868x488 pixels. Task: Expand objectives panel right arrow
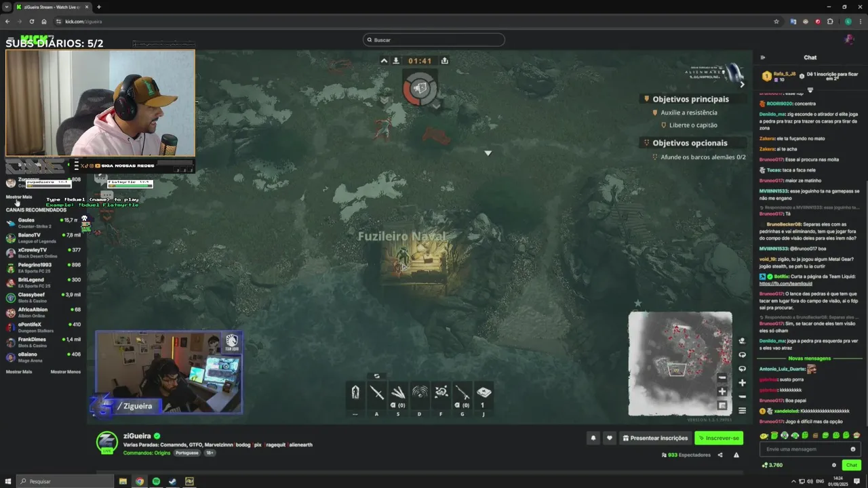[742, 85]
